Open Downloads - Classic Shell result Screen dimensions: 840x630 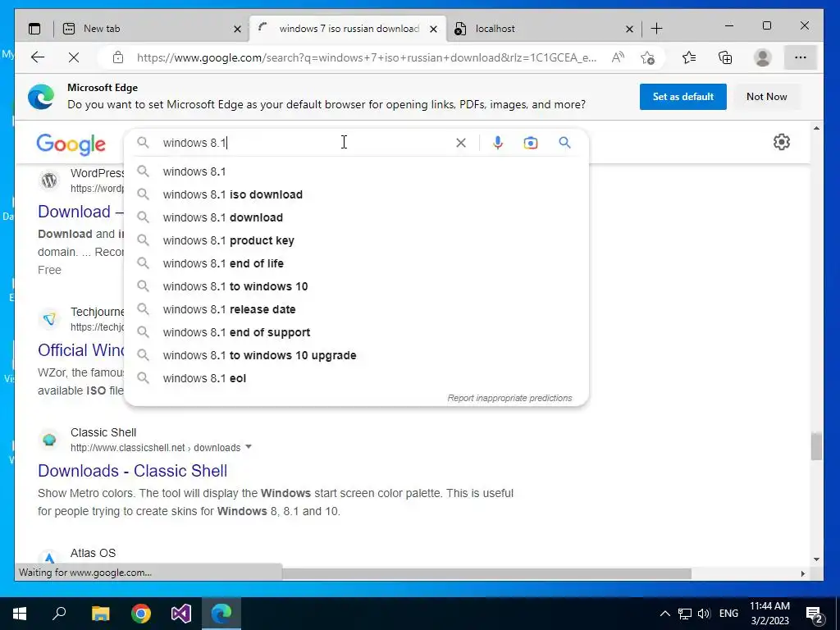click(x=132, y=470)
